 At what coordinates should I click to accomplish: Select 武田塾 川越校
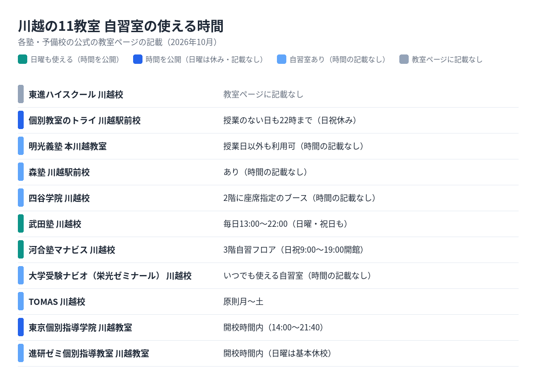(x=55, y=224)
